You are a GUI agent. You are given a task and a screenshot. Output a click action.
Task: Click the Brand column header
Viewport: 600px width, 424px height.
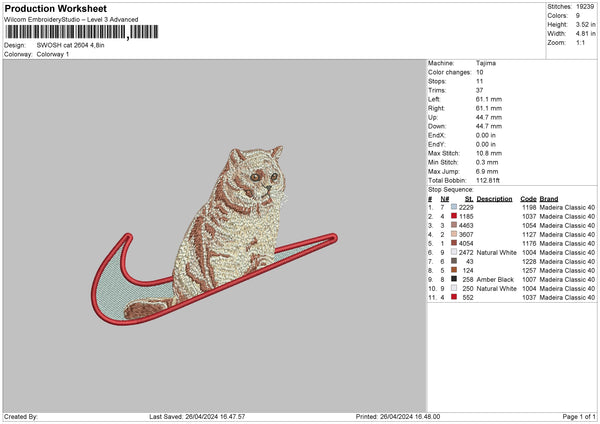tap(549, 197)
